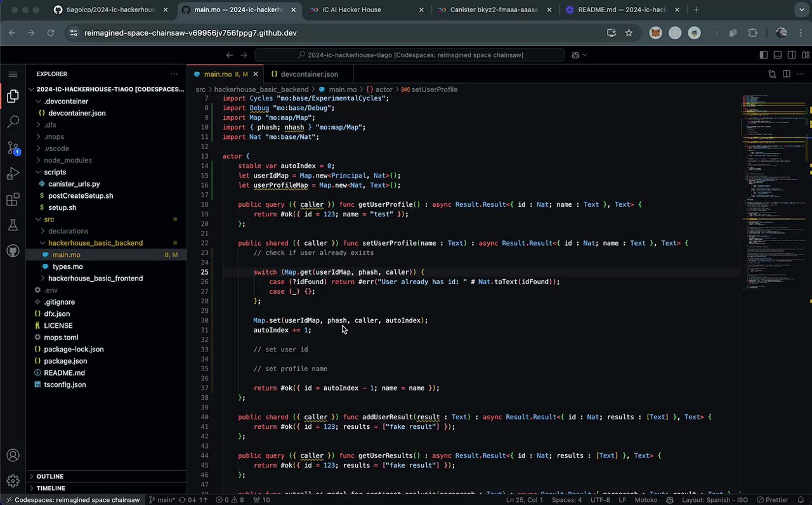Click the Accounts icon in activity bar
This screenshot has width=812, height=505.
point(13,455)
